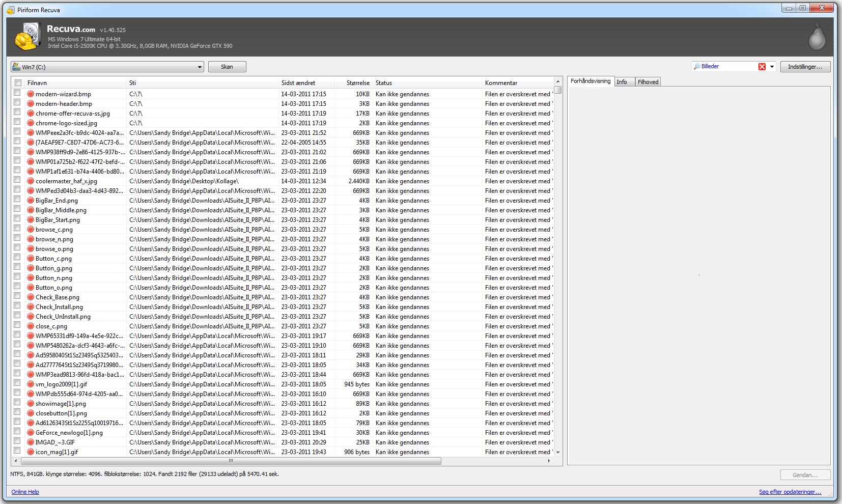Click the magnifier icon in filter box
Viewport: 842px width, 504px height.
tap(697, 67)
